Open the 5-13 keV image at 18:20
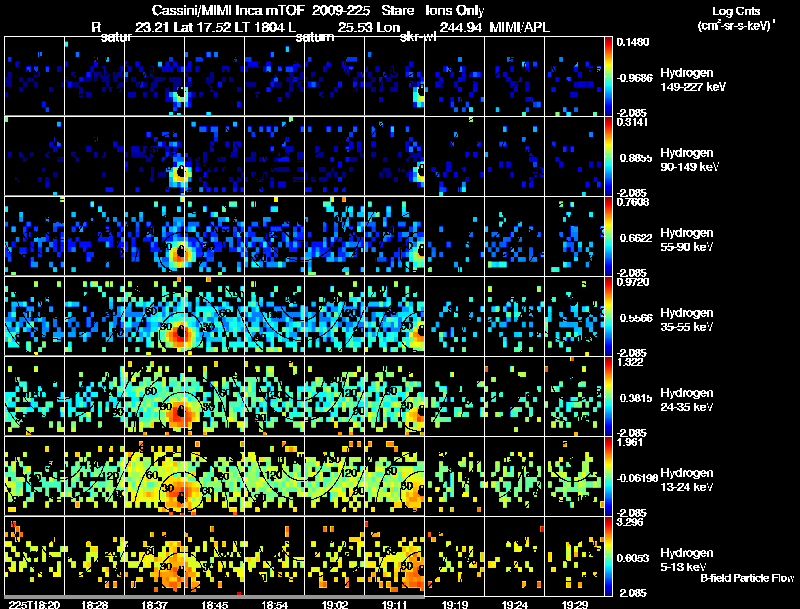Screen dimensions: 800x609 34,556
